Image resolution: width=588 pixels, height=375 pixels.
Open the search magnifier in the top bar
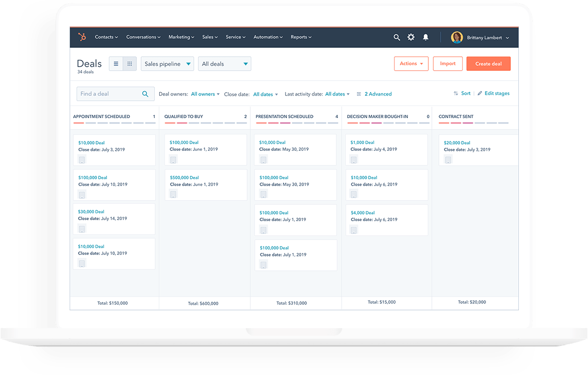[396, 37]
